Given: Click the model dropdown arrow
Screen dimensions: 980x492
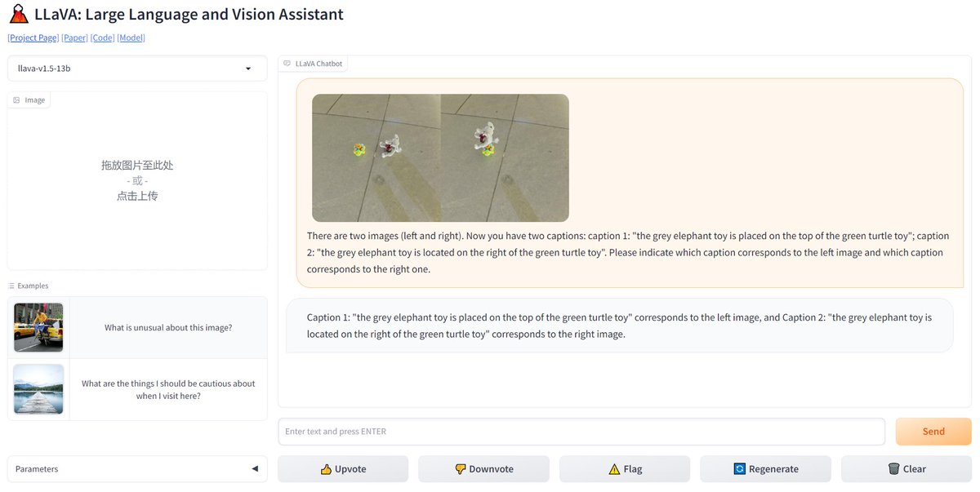Looking at the screenshot, I should (248, 69).
